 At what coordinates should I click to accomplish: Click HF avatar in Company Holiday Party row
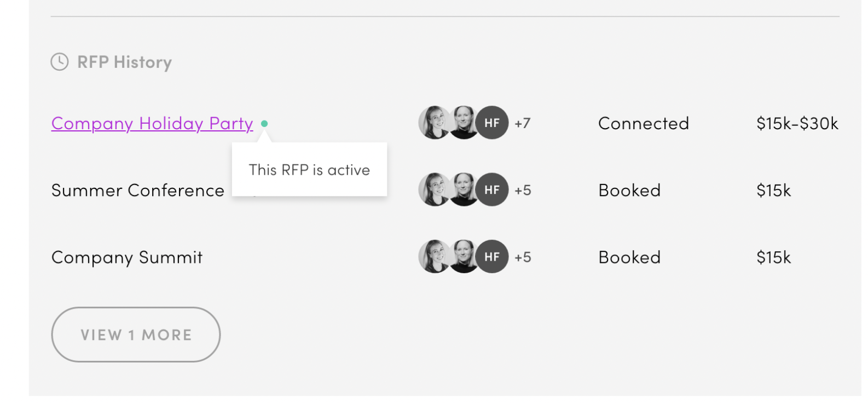tap(492, 123)
